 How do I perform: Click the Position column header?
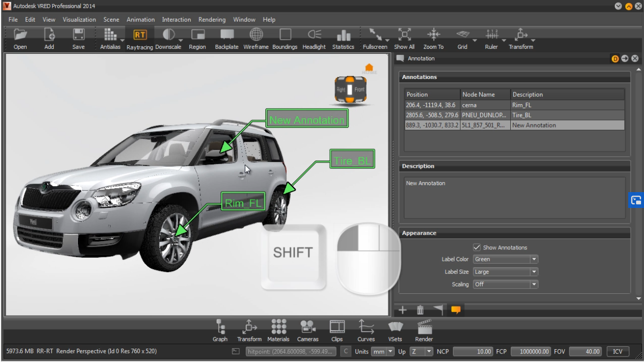[x=432, y=94]
